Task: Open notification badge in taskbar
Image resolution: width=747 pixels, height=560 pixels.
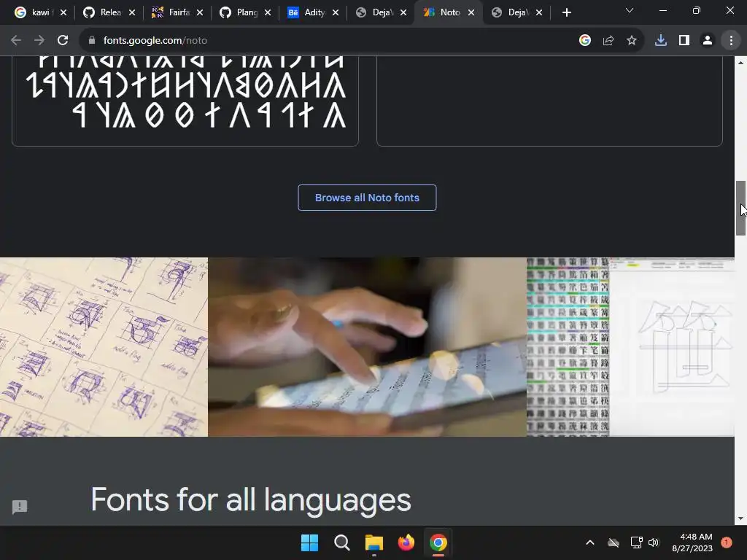Action: 727,542
